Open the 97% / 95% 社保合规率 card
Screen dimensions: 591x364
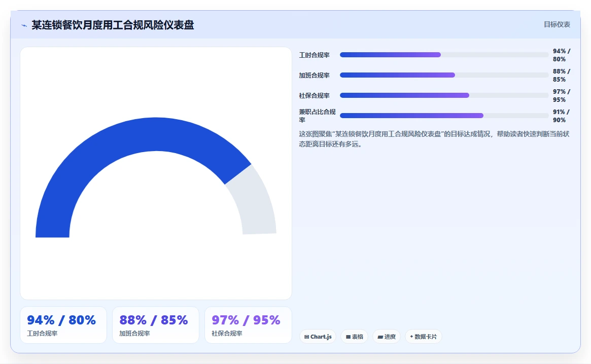248,325
